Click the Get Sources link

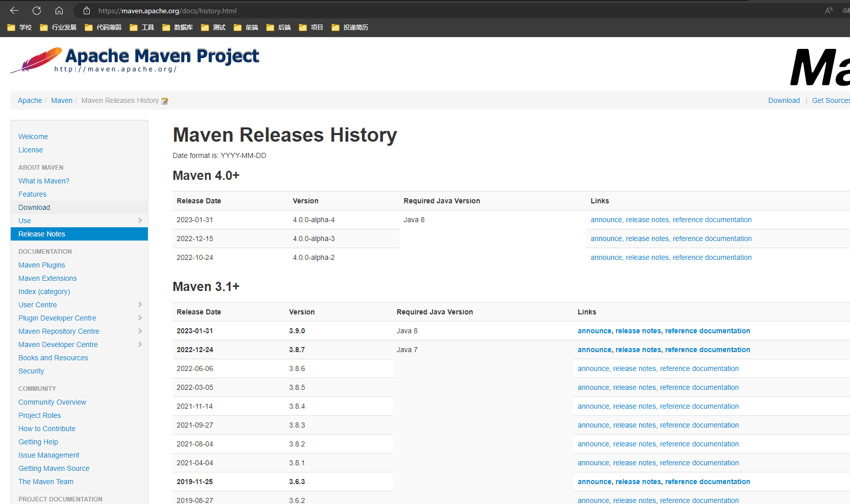pyautogui.click(x=831, y=100)
